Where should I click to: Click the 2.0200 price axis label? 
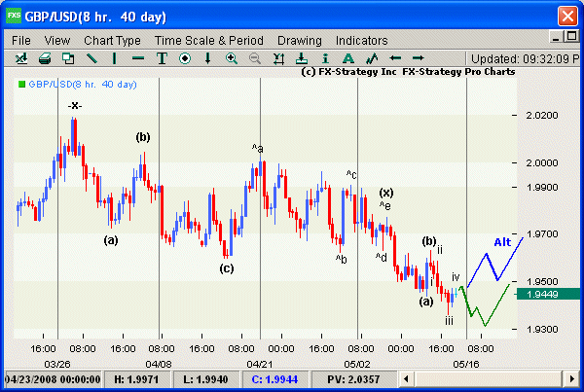(542, 116)
